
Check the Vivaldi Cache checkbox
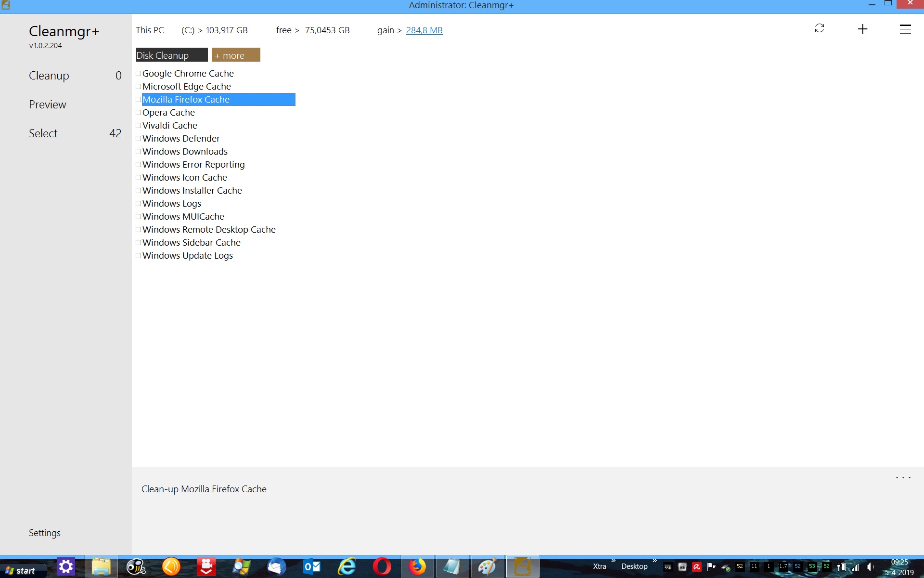(139, 126)
